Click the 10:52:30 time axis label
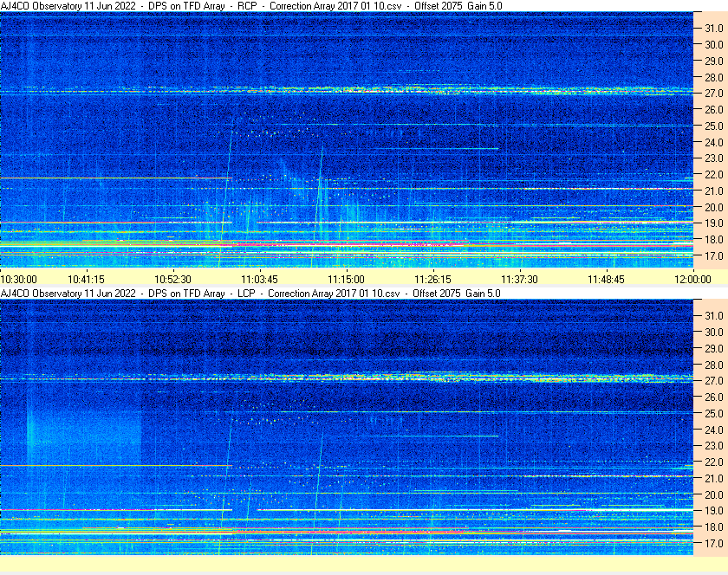728x575 pixels. coord(172,280)
